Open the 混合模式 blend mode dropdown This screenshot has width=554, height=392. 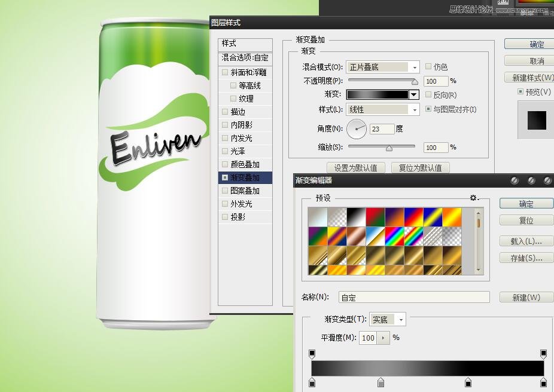383,67
